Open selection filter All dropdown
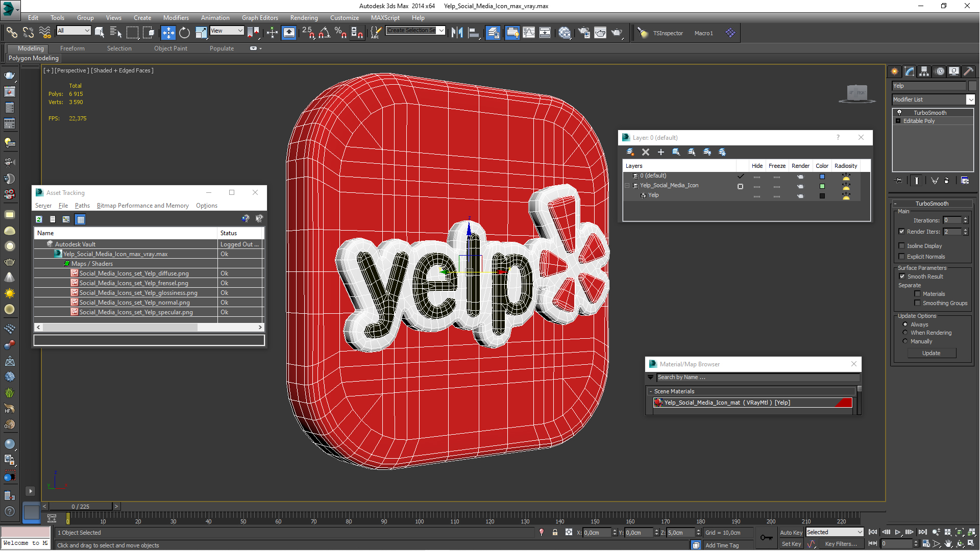980x551 pixels. click(x=73, y=31)
